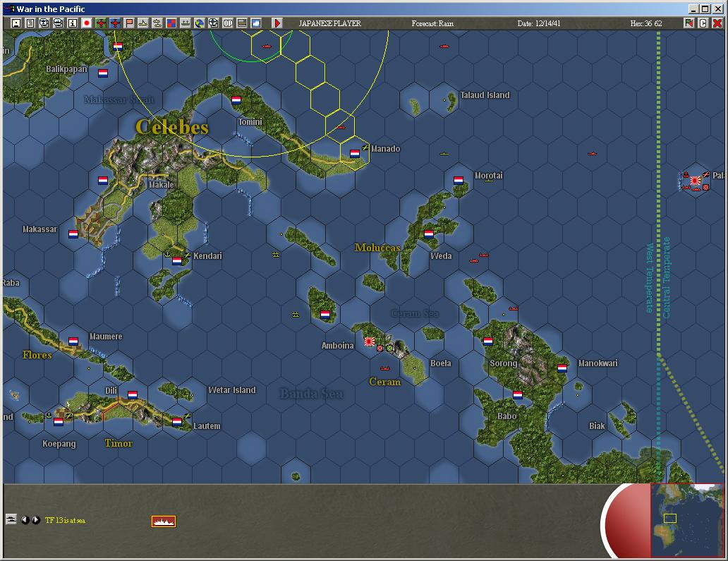Screen dimensions: 728x561
Task: Advance the turn with the red arrow icon
Action: 277,23
